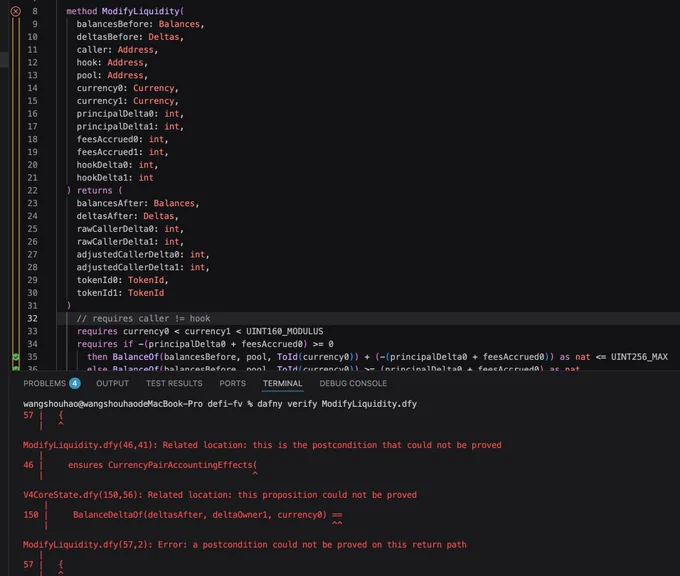The width and height of the screenshot is (680, 576).
Task: Click terminal line number 150
Action: pos(31,515)
